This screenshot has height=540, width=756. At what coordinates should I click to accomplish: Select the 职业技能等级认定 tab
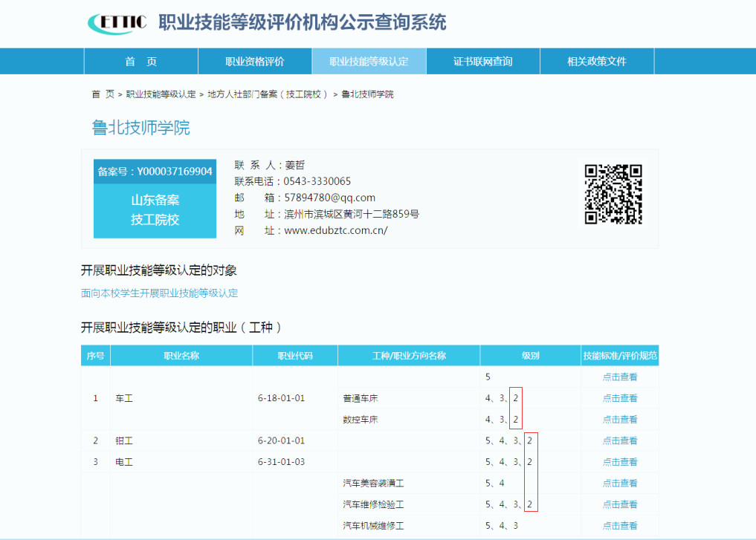pos(369,61)
